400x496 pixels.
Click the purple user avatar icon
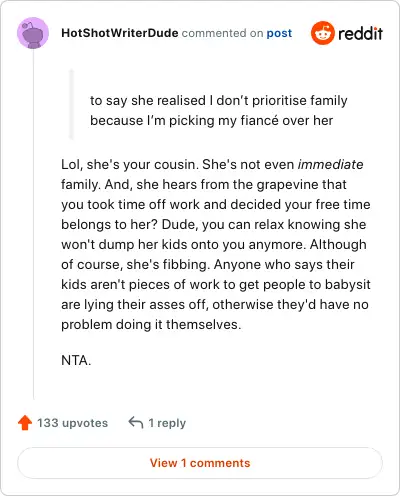point(33,33)
